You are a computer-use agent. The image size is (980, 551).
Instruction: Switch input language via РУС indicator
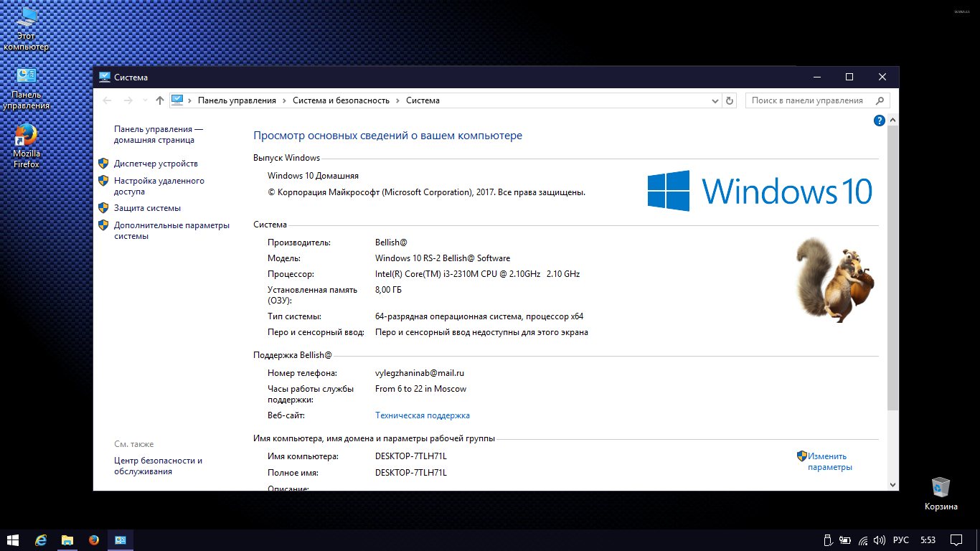coord(901,540)
